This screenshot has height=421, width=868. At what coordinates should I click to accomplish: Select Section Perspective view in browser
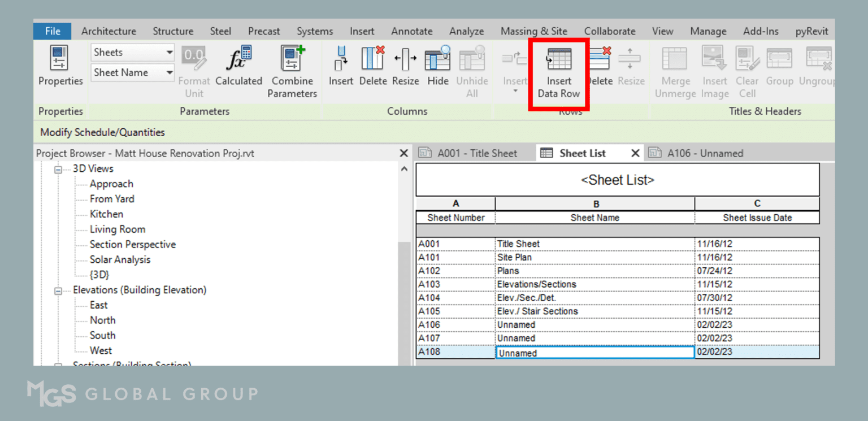pyautogui.click(x=133, y=245)
